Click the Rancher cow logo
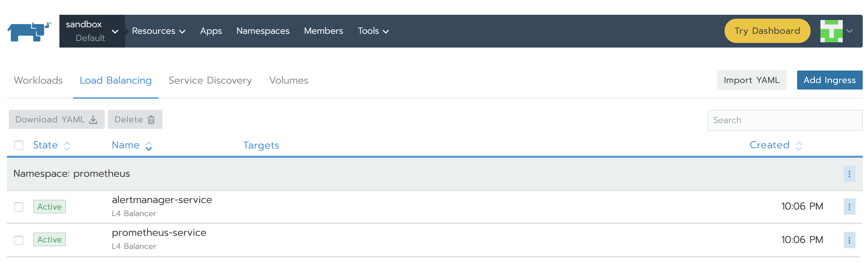 [x=29, y=32]
